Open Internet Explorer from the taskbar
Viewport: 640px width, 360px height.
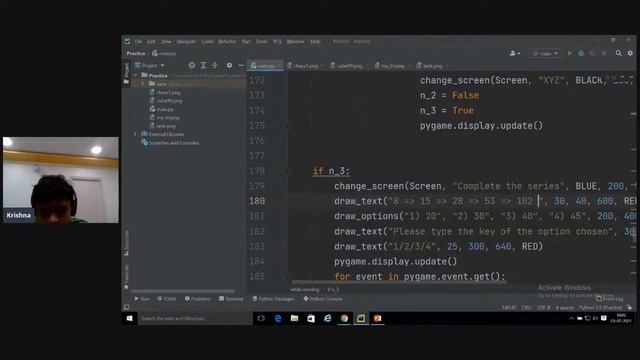click(327, 318)
